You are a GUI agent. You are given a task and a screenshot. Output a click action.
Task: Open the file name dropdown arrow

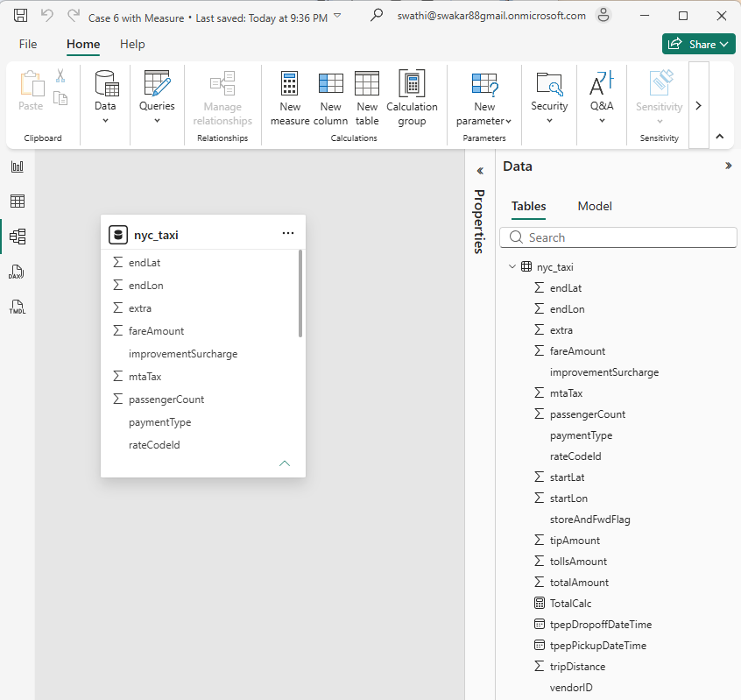337,16
